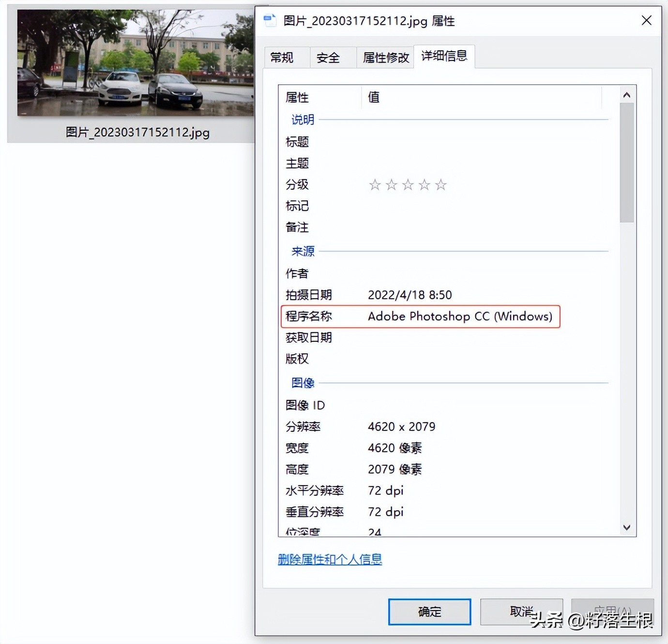The width and height of the screenshot is (668, 644).
Task: Click the 确定 button
Action: click(429, 612)
